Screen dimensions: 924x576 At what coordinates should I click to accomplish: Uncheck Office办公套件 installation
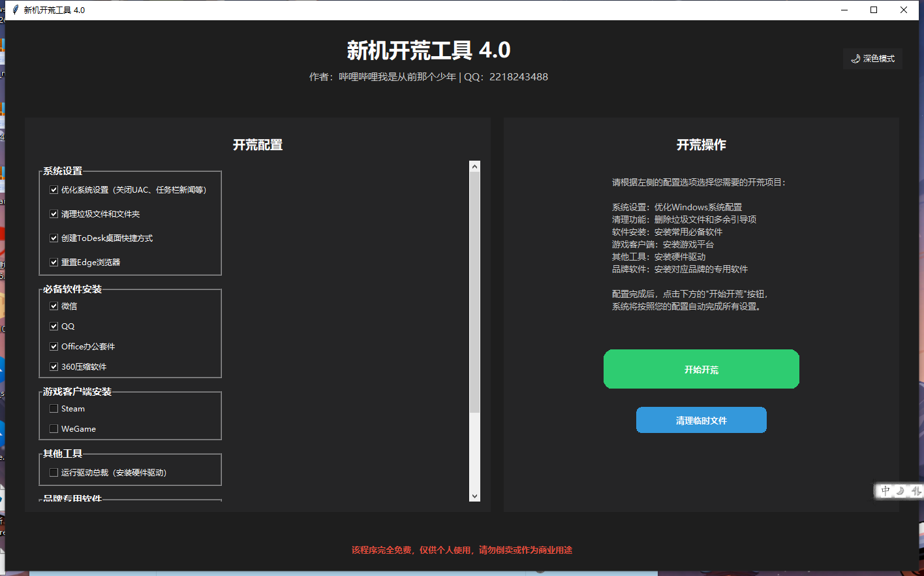[54, 346]
